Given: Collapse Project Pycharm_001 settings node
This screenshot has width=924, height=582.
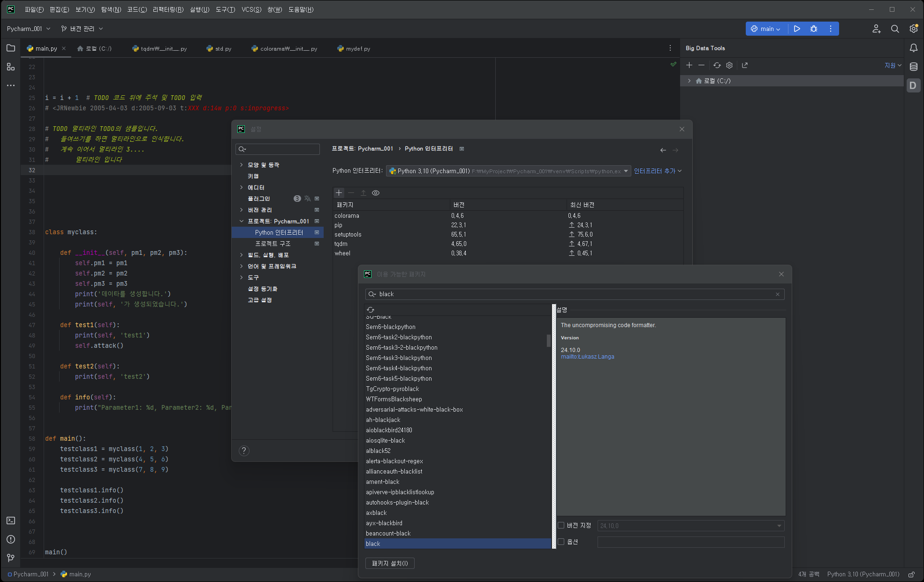Looking at the screenshot, I should coord(242,221).
